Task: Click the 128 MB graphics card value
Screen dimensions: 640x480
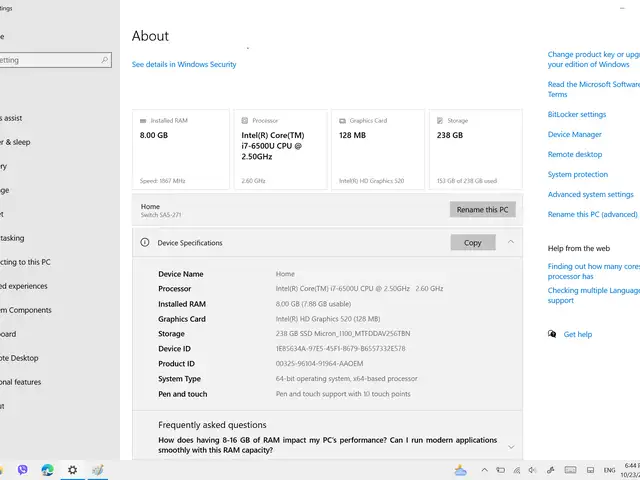Action: pos(352,135)
